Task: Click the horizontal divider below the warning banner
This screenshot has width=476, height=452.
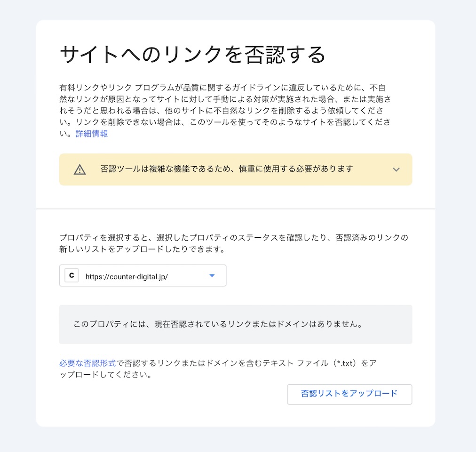Action: click(235, 209)
